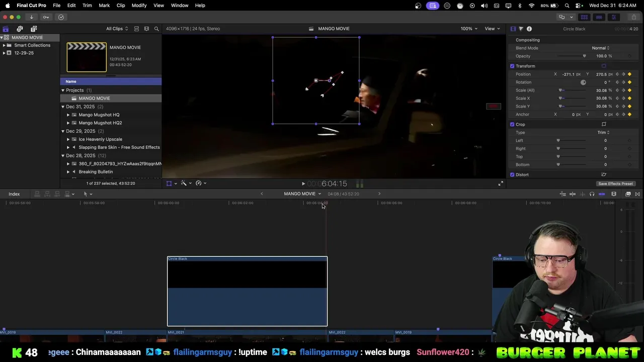
Task: Open the Modify menu
Action: pos(139,5)
